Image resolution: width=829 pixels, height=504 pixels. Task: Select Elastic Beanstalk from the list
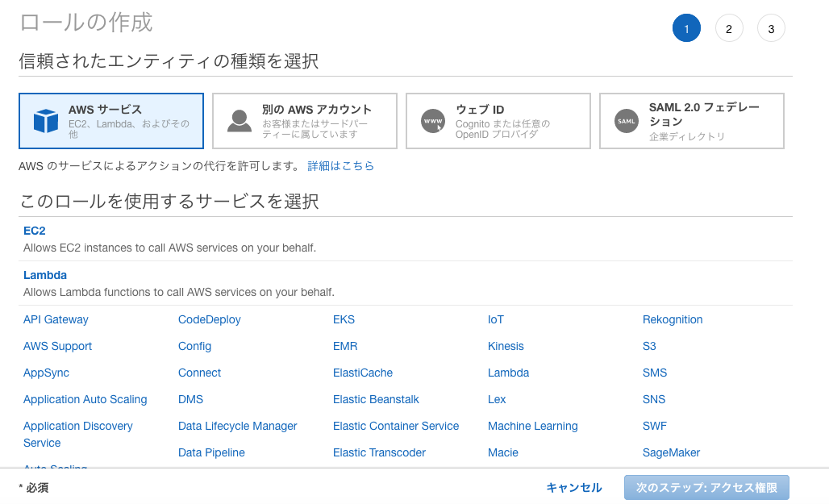pos(376,399)
